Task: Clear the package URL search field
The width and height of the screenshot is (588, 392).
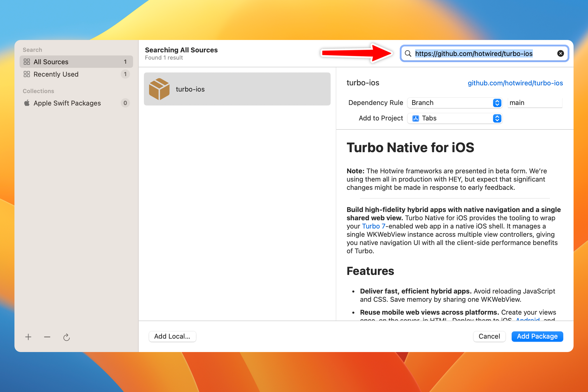Action: 560,53
